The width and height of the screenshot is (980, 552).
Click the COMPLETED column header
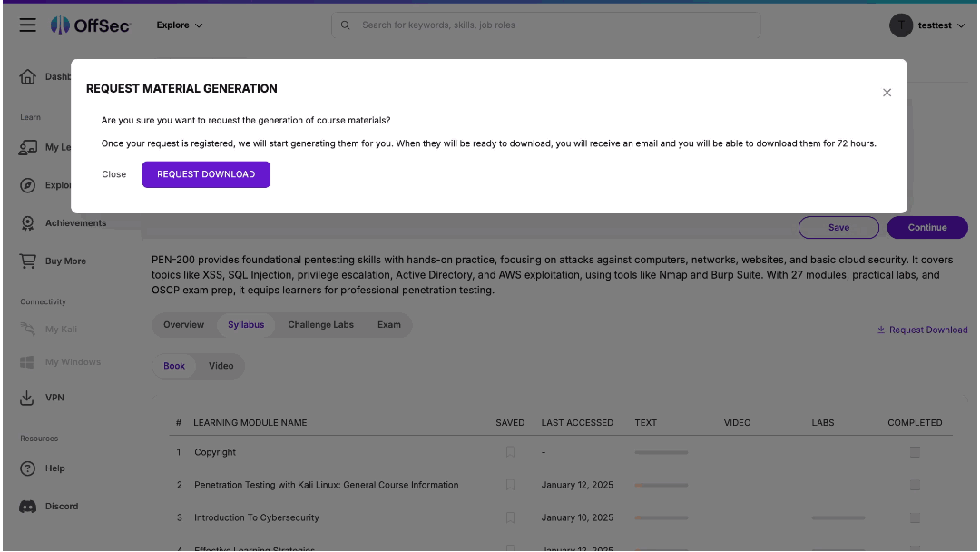[x=915, y=422]
